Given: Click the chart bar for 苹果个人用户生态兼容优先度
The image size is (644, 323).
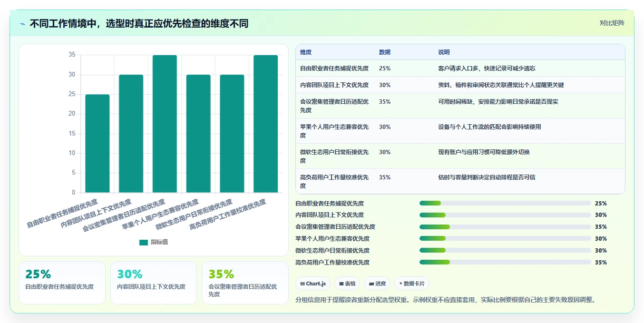Looking at the screenshot, I should (x=198, y=134).
